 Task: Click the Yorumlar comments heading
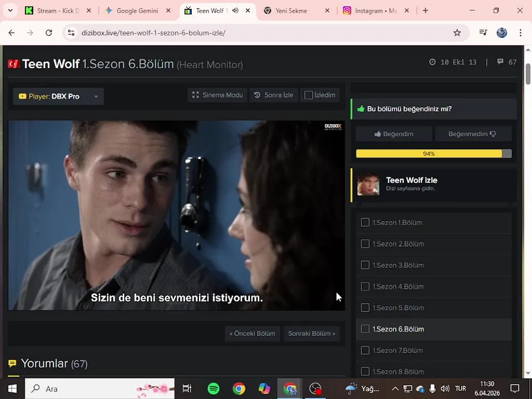click(54, 364)
